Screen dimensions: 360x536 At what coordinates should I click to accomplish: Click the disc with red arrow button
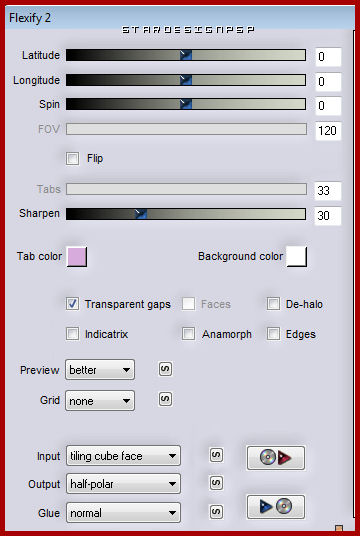(276, 458)
